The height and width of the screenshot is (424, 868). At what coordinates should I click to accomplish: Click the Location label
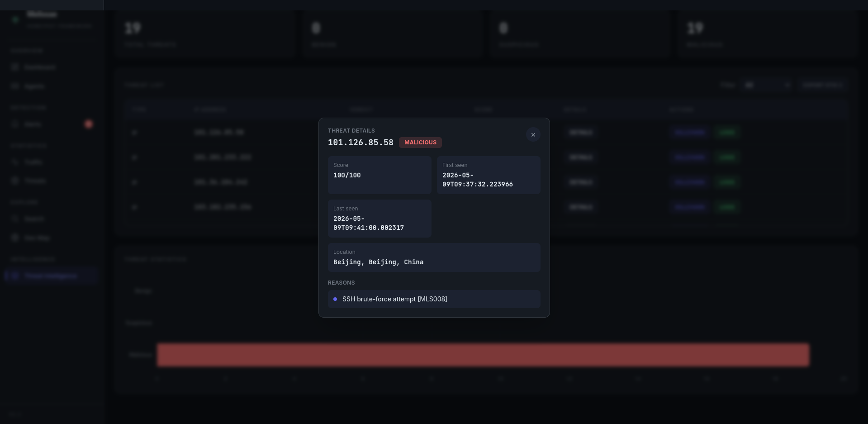(344, 252)
